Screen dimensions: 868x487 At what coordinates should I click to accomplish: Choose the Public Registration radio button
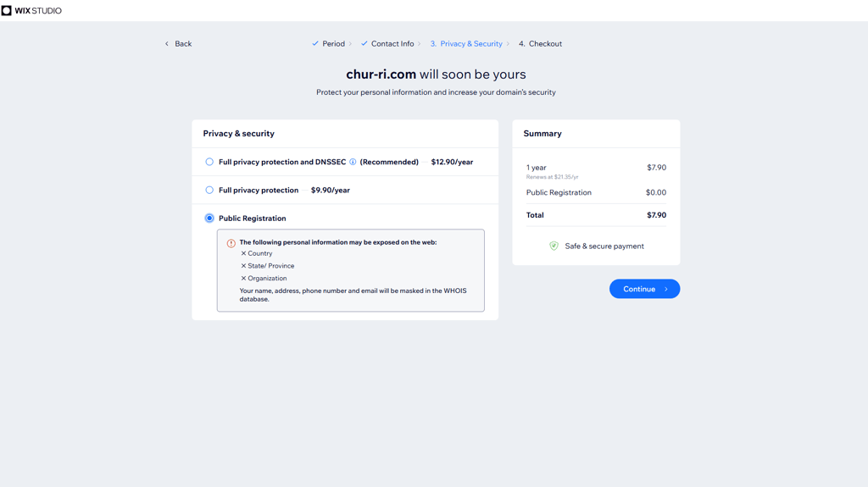[x=209, y=218]
